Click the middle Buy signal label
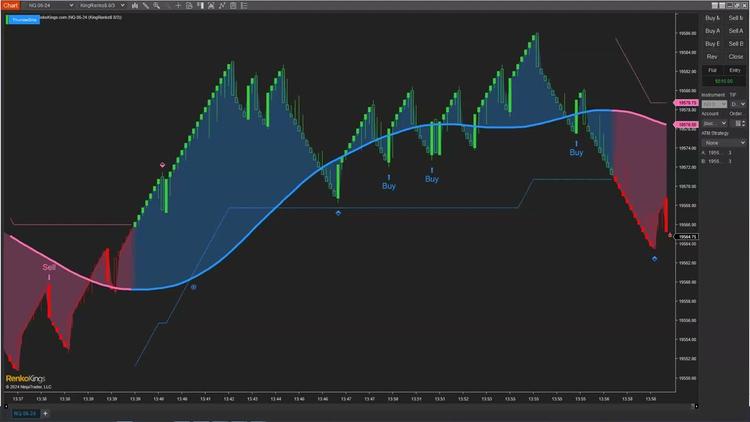The image size is (750, 422). [431, 179]
